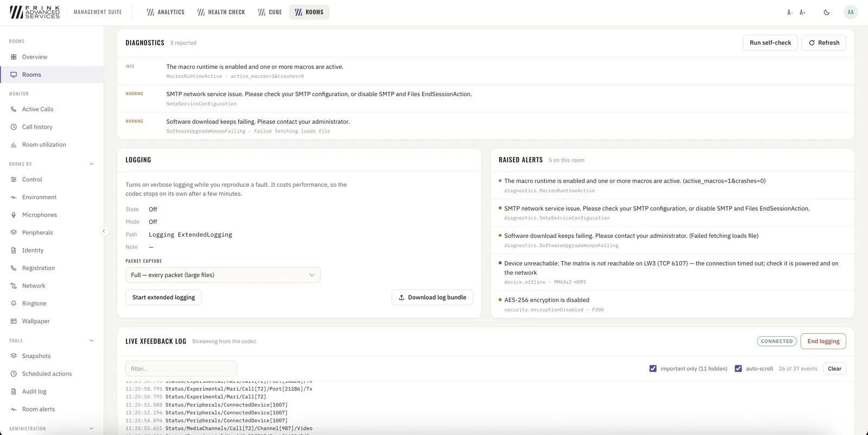The width and height of the screenshot is (868, 435).
Task: Select the Room utilization chart icon
Action: (14, 145)
